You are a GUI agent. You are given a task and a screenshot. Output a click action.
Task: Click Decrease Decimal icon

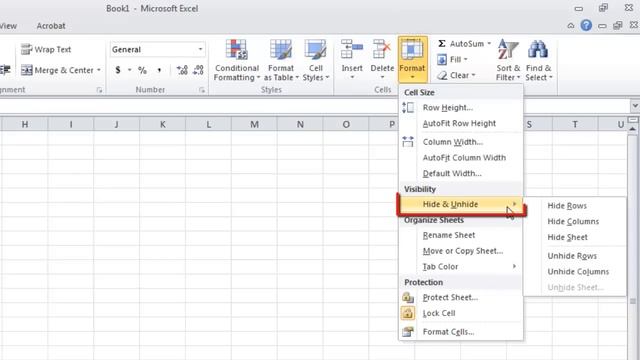click(198, 70)
